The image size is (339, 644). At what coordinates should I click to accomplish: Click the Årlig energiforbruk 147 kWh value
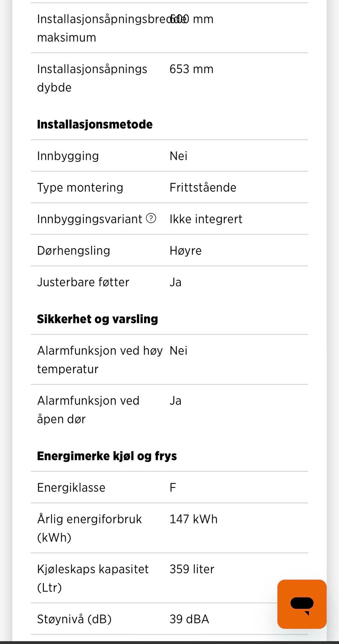194,519
